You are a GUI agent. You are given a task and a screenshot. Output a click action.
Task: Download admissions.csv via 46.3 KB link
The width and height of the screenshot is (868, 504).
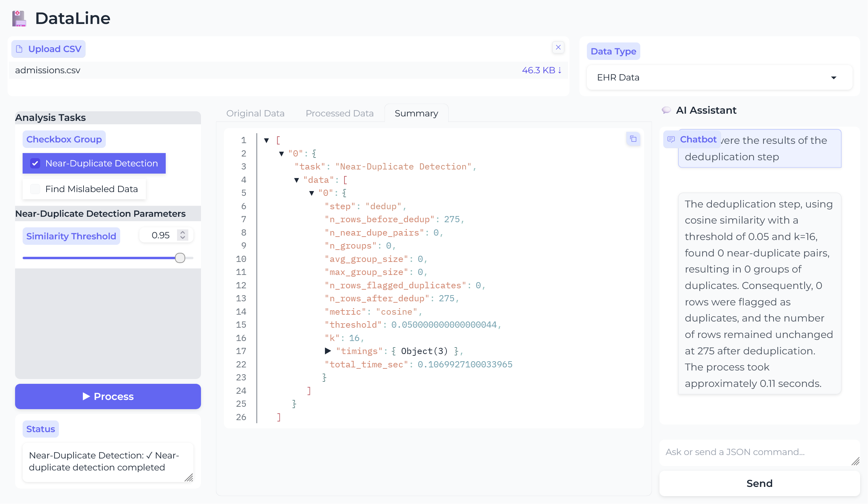[x=541, y=70]
